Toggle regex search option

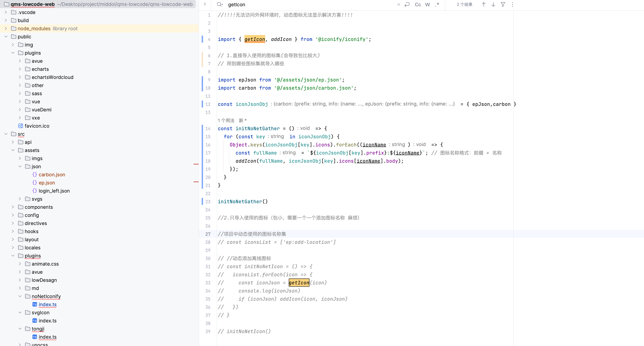point(437,4)
